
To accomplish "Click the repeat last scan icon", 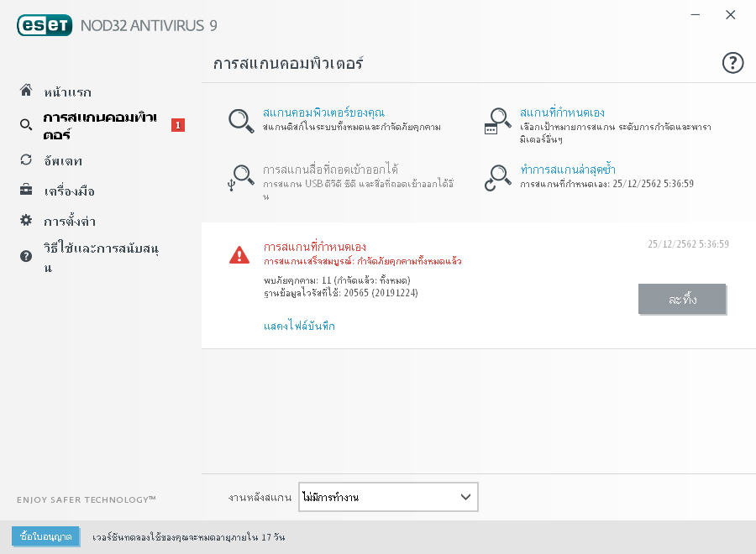I will 497,178.
